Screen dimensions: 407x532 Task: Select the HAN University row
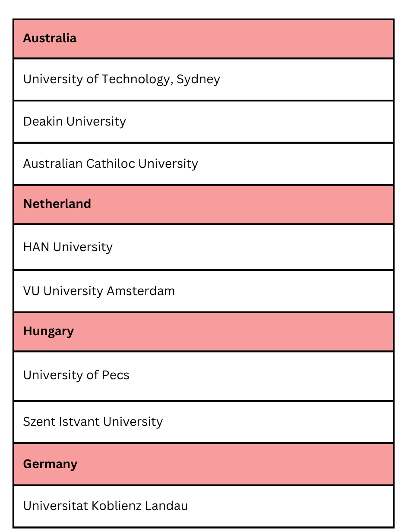[x=203, y=247]
